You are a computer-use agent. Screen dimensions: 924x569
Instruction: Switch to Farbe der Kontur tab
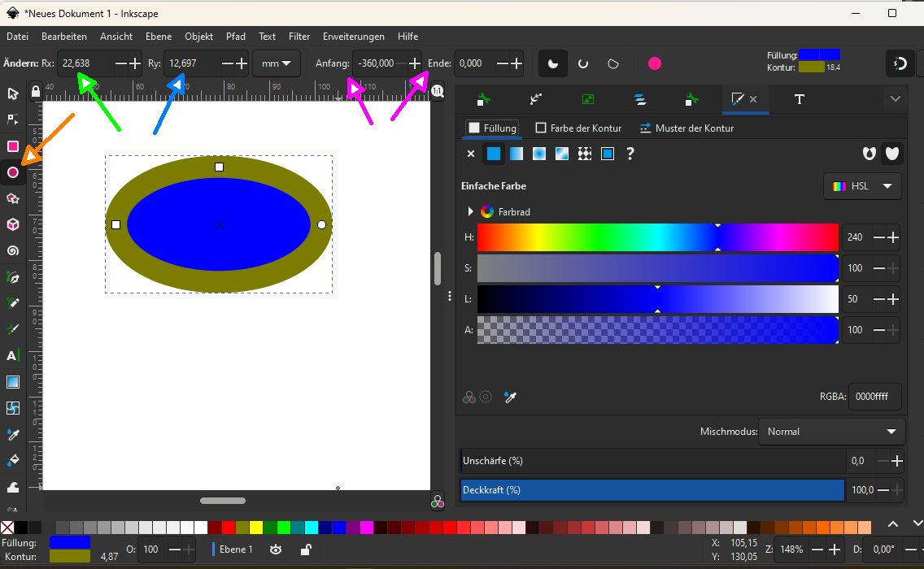(578, 128)
